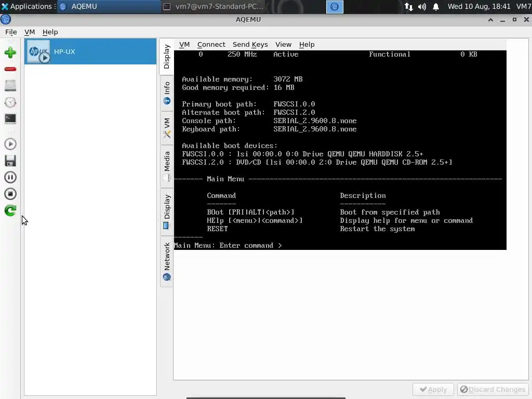Click 'Primary boot path:' line
Screen dimensions: 532x399
click(248, 104)
